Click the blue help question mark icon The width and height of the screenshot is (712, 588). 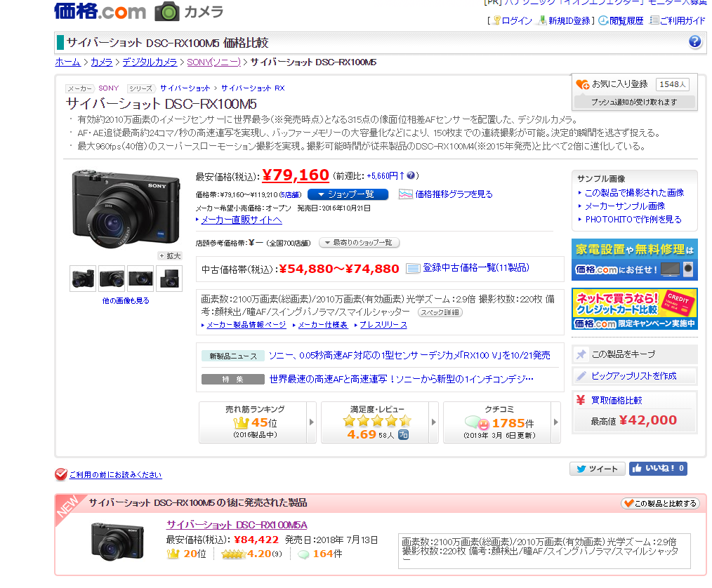tap(694, 41)
